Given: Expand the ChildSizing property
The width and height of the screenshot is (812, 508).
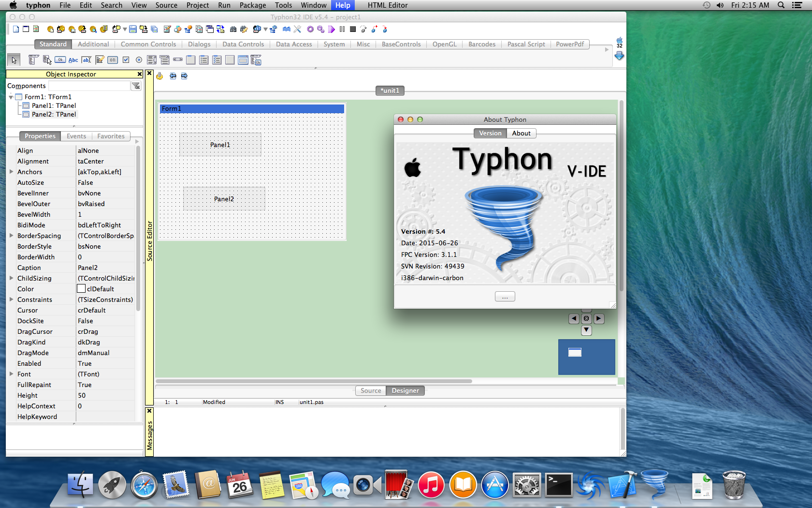Looking at the screenshot, I should (x=11, y=278).
